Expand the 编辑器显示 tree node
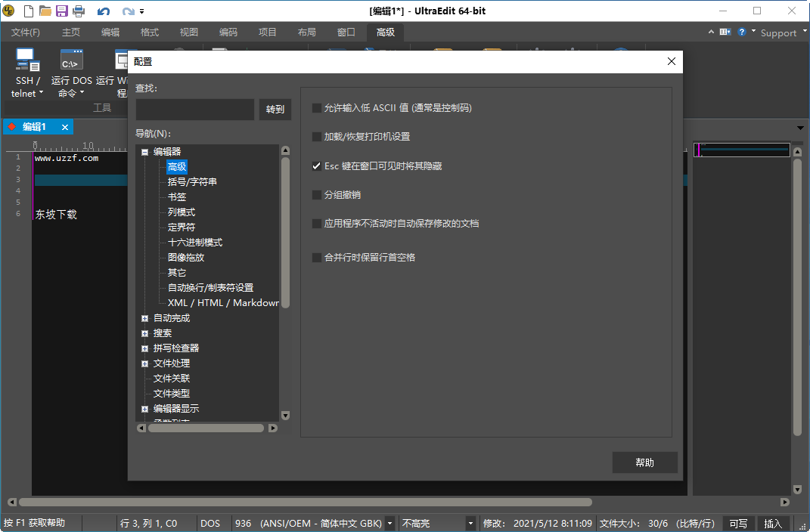This screenshot has width=810, height=532. point(144,409)
